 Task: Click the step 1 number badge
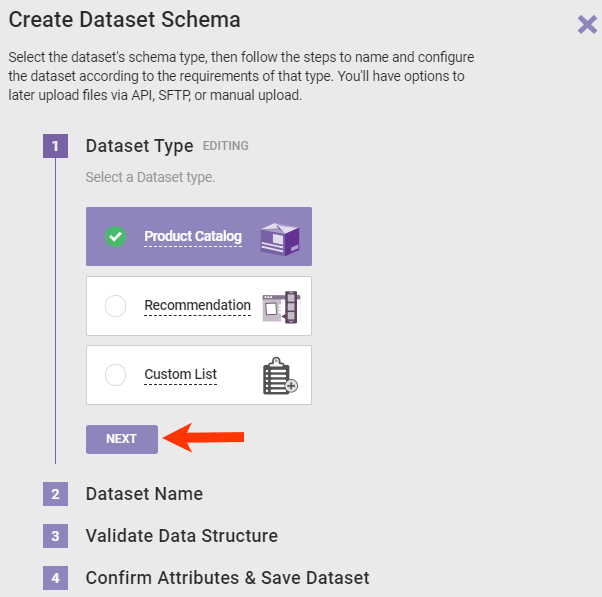(55, 146)
